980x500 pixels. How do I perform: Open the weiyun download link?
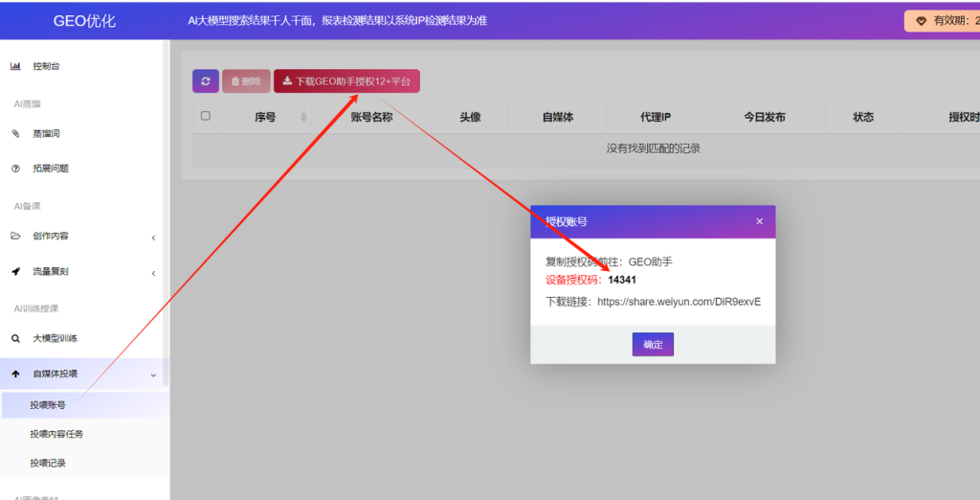pyautogui.click(x=679, y=302)
